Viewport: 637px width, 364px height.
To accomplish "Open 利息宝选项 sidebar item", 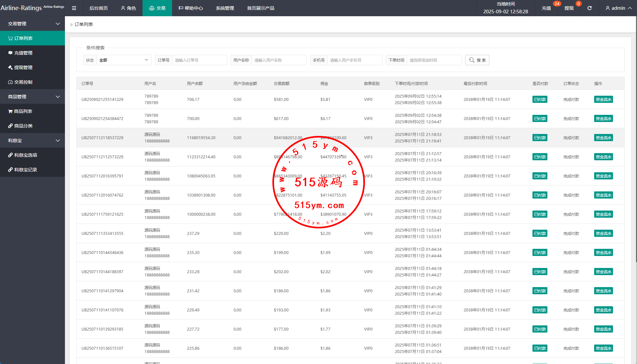I will [x=25, y=155].
